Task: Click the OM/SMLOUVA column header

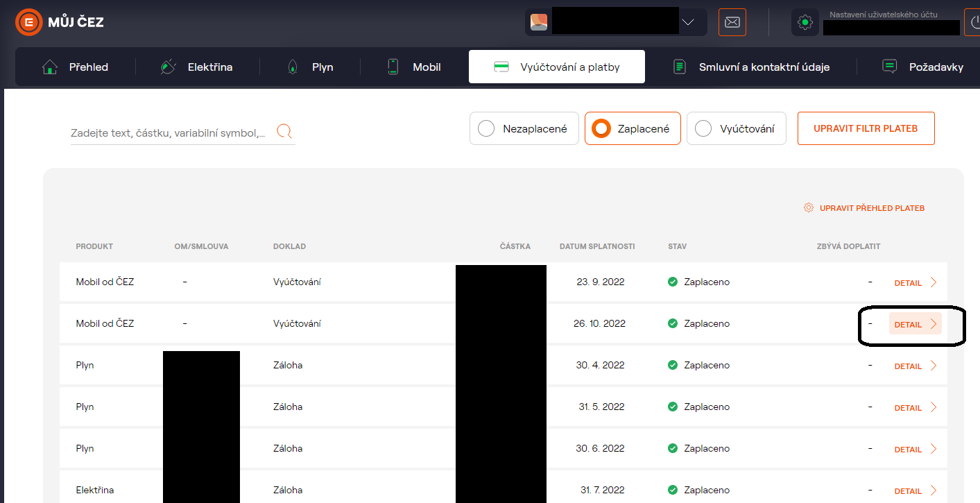Action: click(201, 246)
